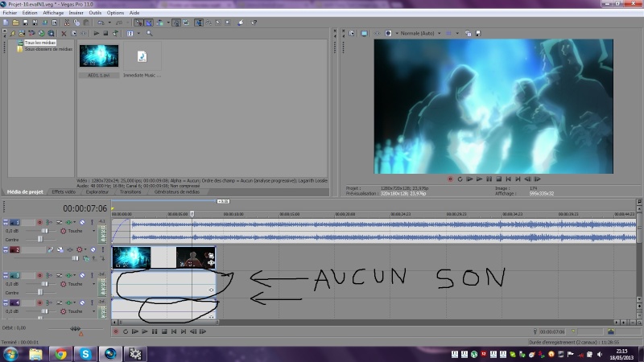Open the Options menu

point(115,13)
